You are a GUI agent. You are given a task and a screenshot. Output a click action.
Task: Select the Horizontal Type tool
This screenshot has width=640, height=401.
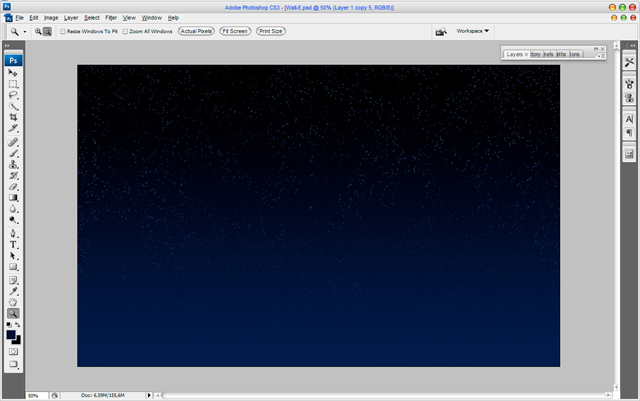(x=13, y=245)
